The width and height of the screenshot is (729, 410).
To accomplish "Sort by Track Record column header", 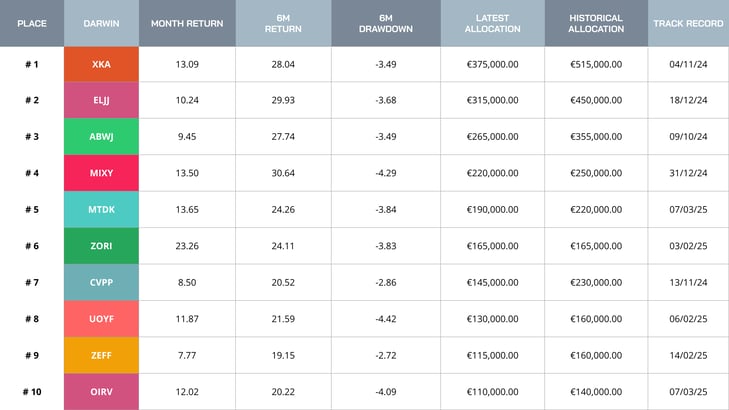I will [688, 23].
